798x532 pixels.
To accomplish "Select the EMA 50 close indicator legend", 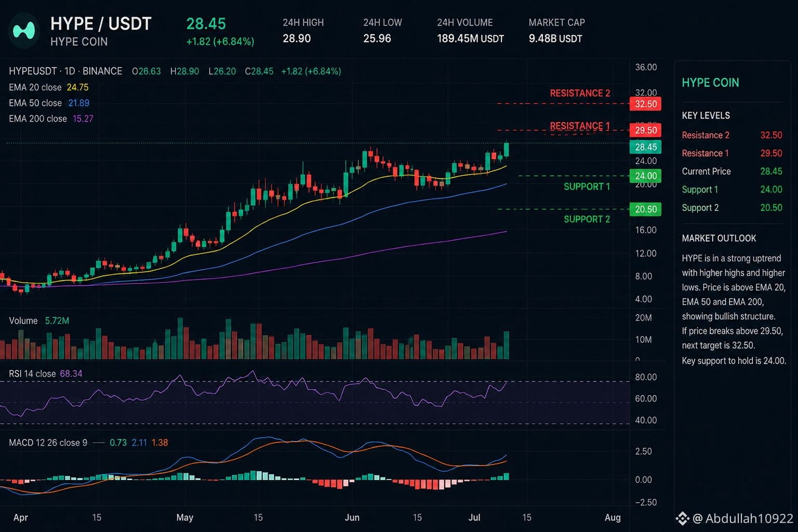I will tap(49, 103).
